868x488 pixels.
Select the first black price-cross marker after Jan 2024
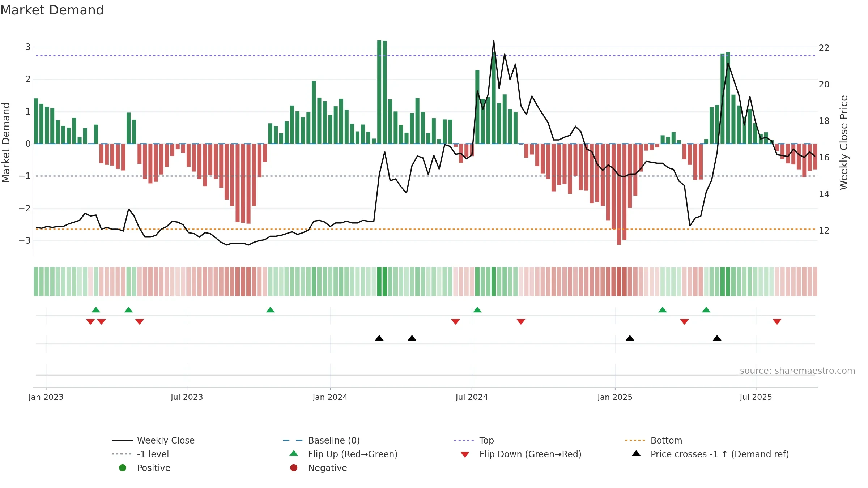(379, 338)
